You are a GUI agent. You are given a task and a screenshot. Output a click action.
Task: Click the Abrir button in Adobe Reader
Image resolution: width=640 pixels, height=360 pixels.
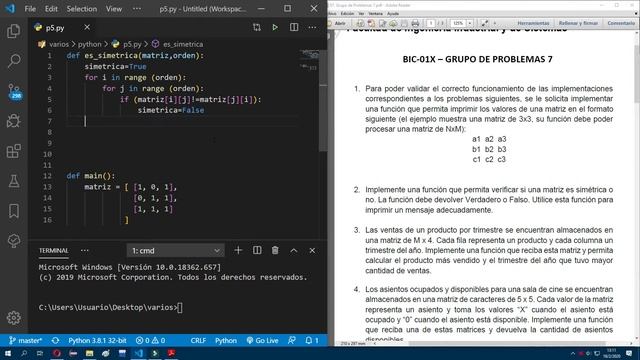tap(337, 23)
